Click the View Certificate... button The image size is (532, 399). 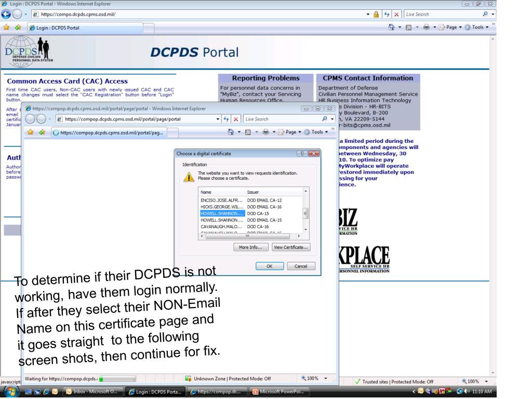(291, 247)
